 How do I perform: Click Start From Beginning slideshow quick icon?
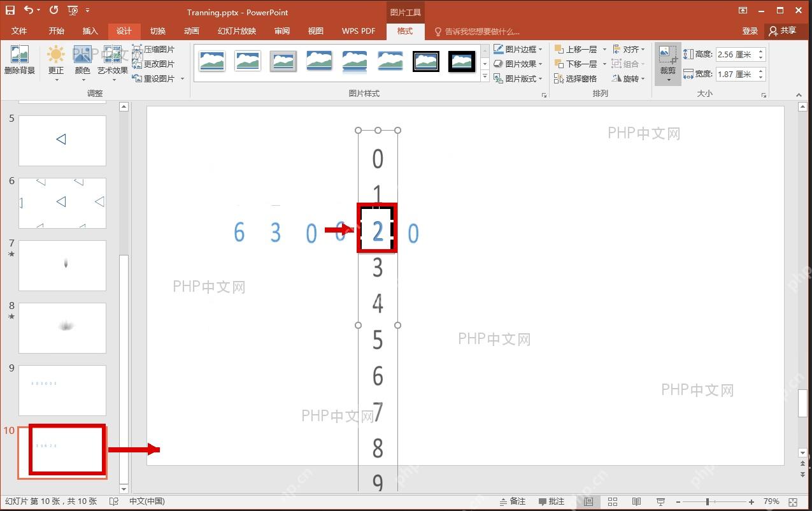coord(73,10)
